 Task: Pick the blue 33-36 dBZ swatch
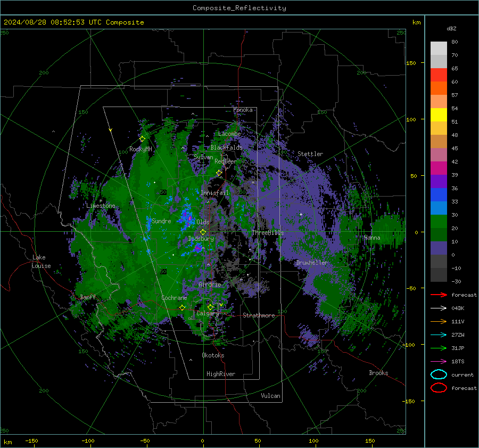coord(439,195)
